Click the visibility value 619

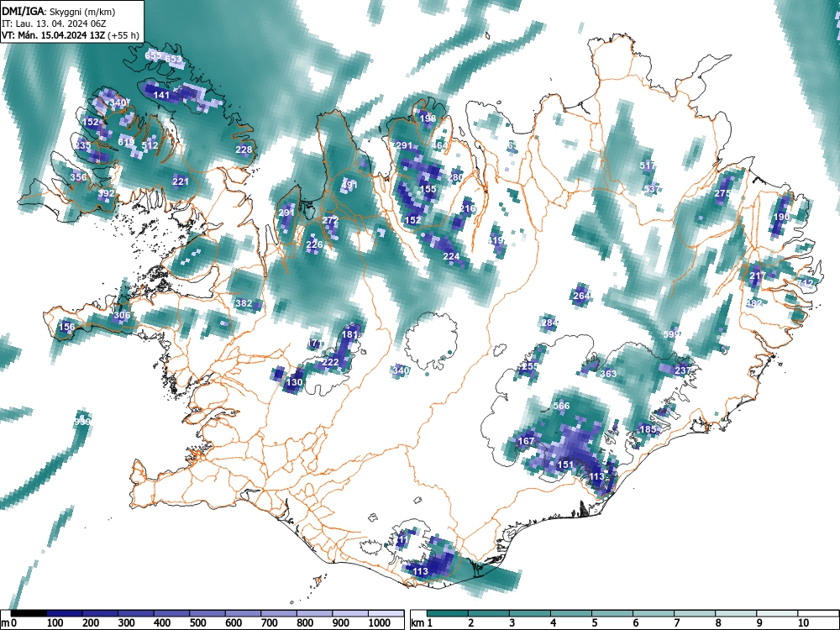pyautogui.click(x=127, y=142)
